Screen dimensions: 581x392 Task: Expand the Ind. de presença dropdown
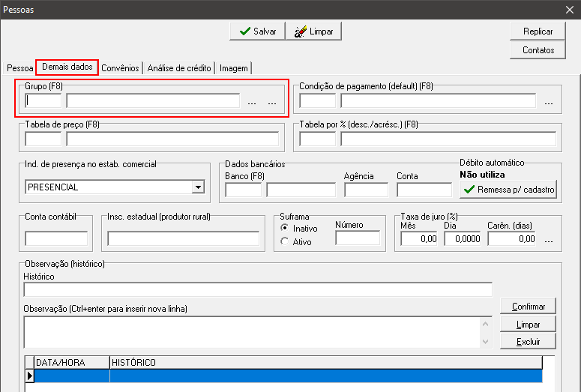point(198,187)
